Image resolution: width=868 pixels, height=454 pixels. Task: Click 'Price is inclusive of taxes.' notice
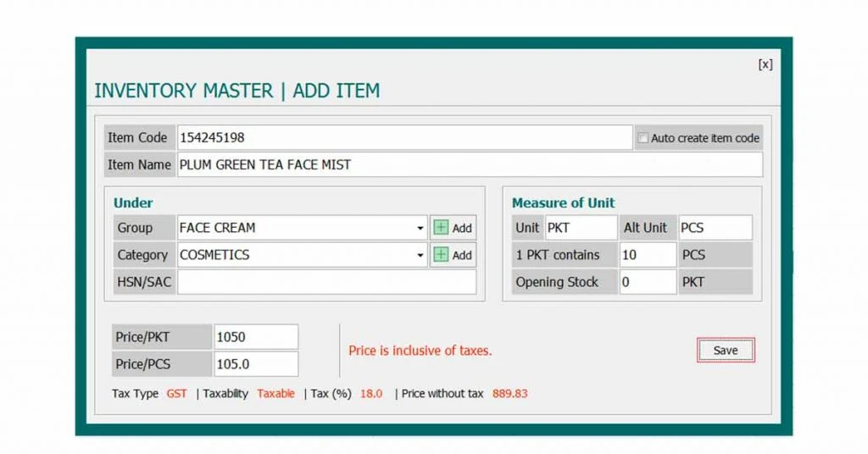tap(420, 351)
